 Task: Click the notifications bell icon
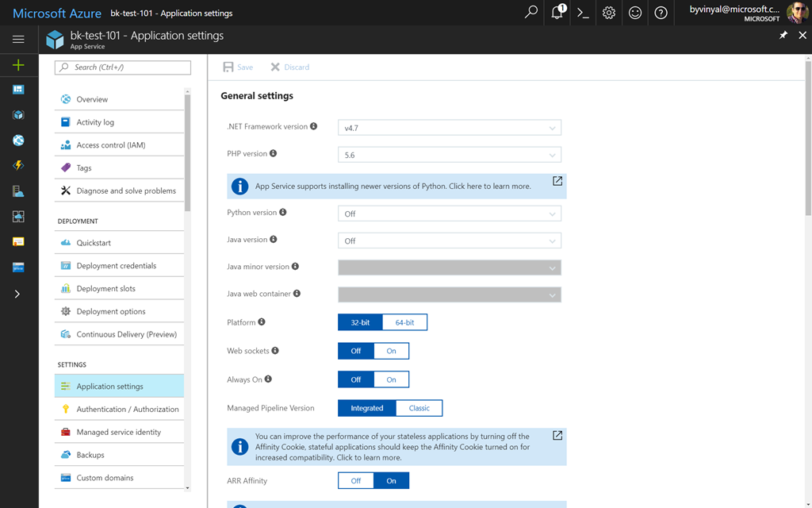coord(557,13)
